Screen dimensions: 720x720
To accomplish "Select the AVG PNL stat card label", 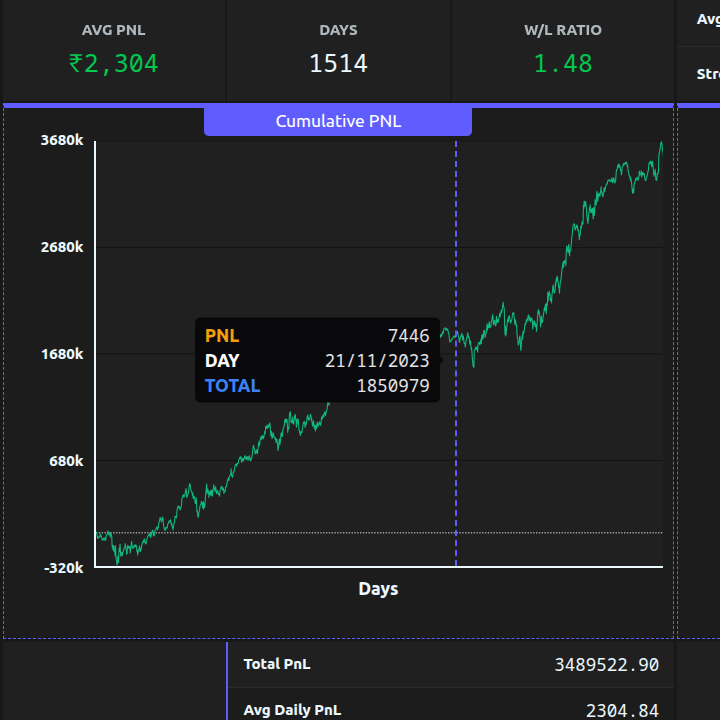I will pyautogui.click(x=113, y=30).
